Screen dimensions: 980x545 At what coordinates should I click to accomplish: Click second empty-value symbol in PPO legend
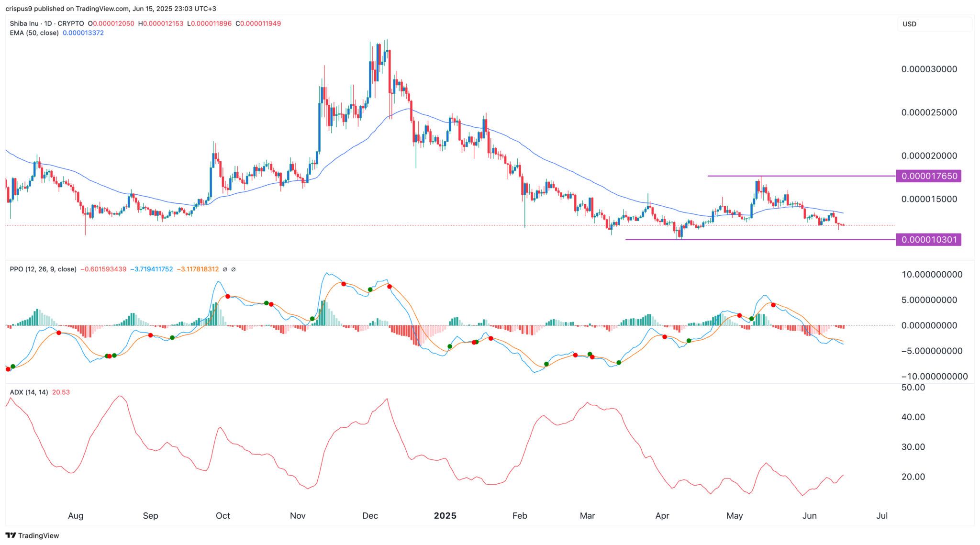point(234,269)
